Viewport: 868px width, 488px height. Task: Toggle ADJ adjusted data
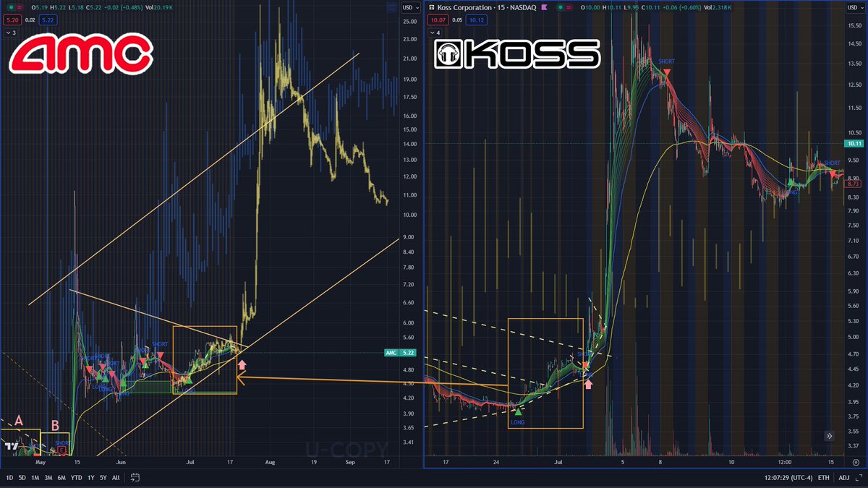click(x=846, y=478)
